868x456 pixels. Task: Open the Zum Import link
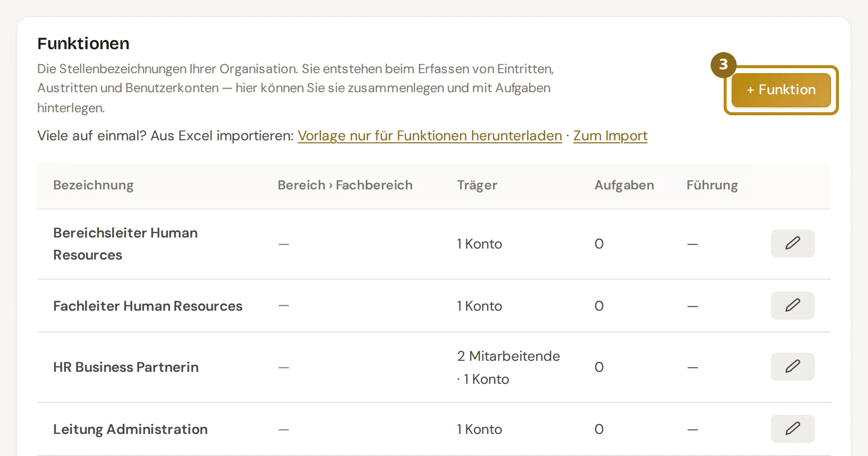point(610,136)
